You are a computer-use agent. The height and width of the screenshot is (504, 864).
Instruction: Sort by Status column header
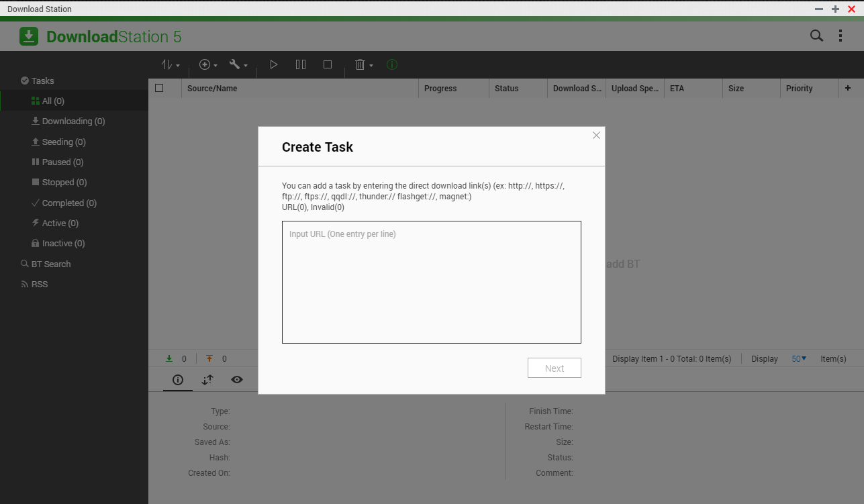518,89
